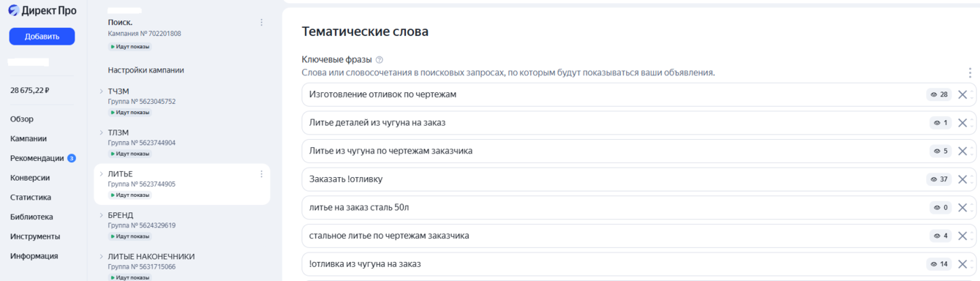This screenshot has width=980, height=281.
Task: Open Настройки кампании link
Action: point(146,70)
